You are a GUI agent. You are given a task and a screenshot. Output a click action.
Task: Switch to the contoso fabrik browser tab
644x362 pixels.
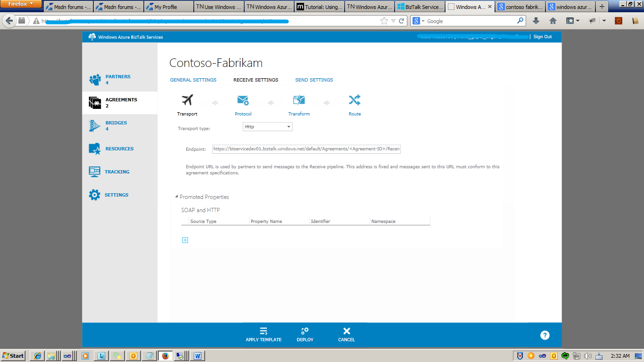pos(520,7)
